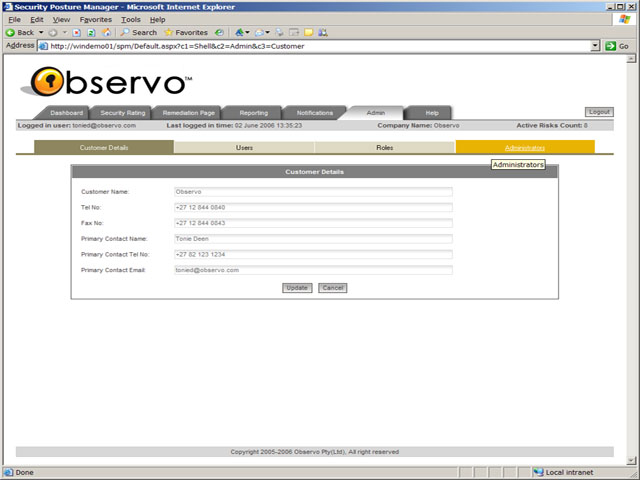Viewport: 640px width, 480px height.
Task: Open the Edit menu
Action: [37, 20]
